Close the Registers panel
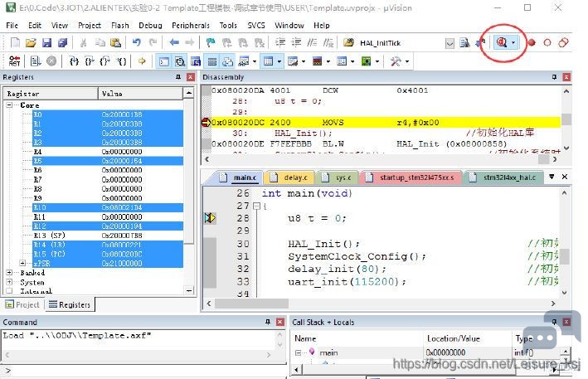 191,77
